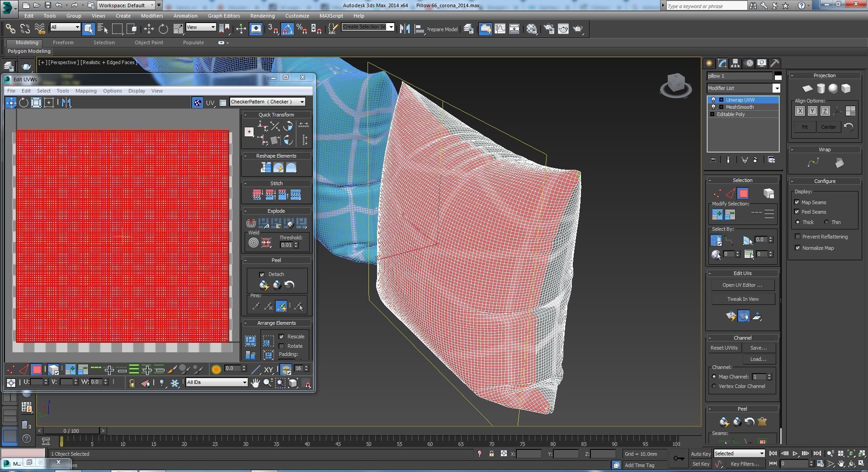This screenshot has width=868, height=472.
Task: Select the Rotate tool in main toolbar
Action: [x=163, y=29]
